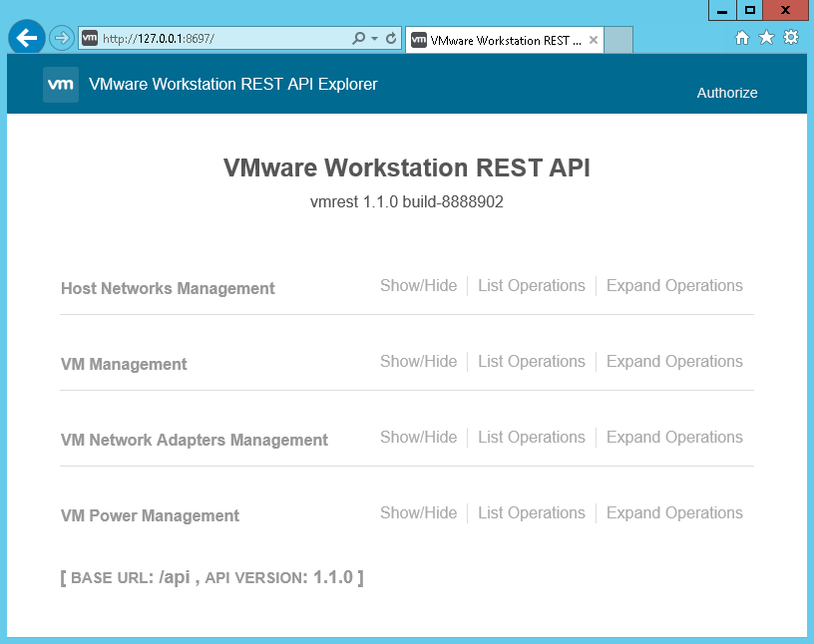Open a new blank browser tab
The image size is (814, 644).
(x=618, y=40)
